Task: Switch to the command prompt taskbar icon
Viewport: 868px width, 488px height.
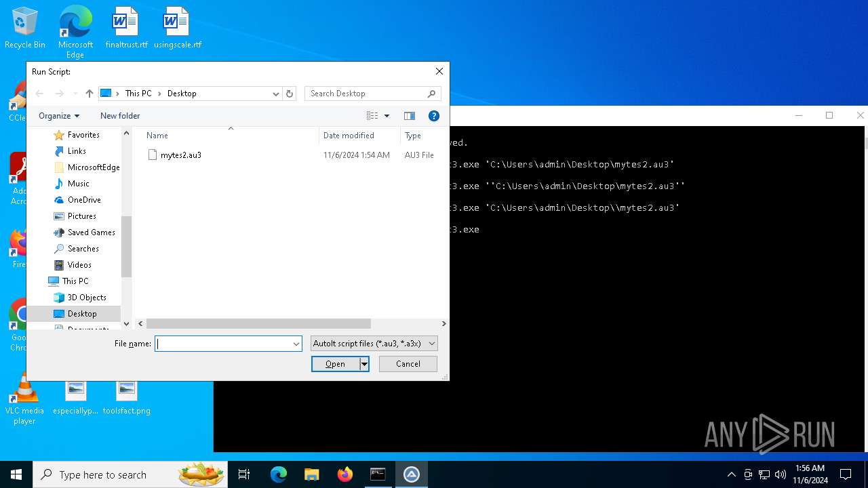Action: 378,474
